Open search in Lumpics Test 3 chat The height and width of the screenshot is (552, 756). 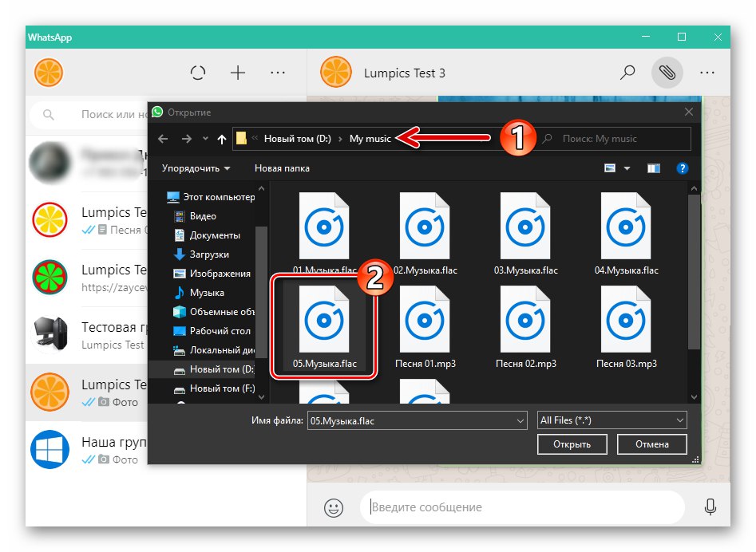627,73
